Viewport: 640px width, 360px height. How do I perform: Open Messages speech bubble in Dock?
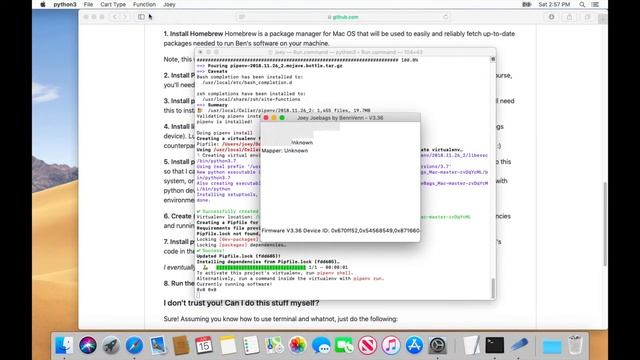[x=321, y=345]
